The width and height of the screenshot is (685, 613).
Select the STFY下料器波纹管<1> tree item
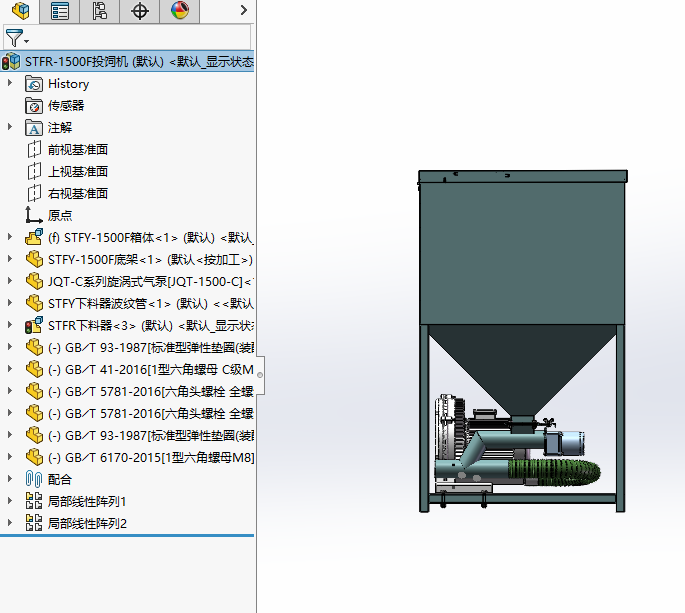pyautogui.click(x=151, y=304)
